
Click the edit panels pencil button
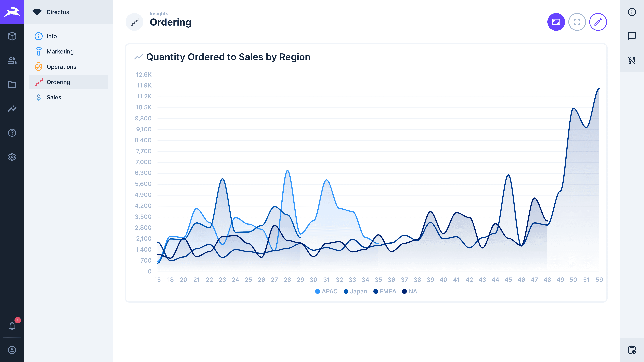[x=598, y=22]
